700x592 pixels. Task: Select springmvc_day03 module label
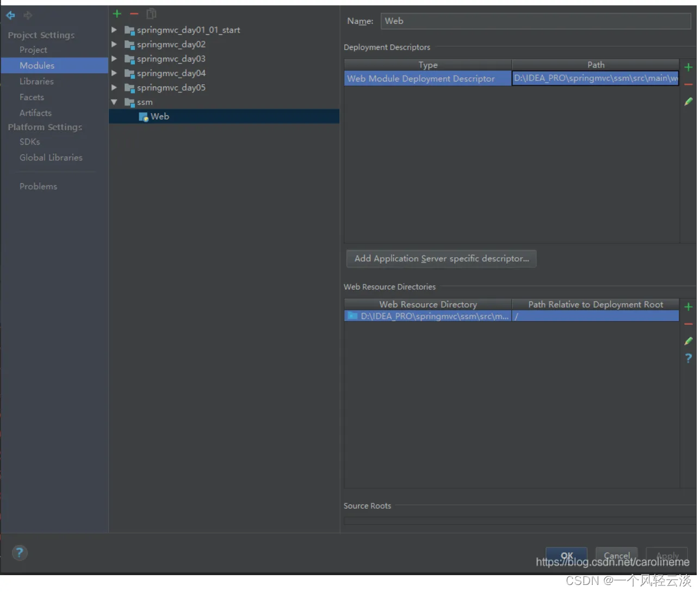pyautogui.click(x=171, y=59)
